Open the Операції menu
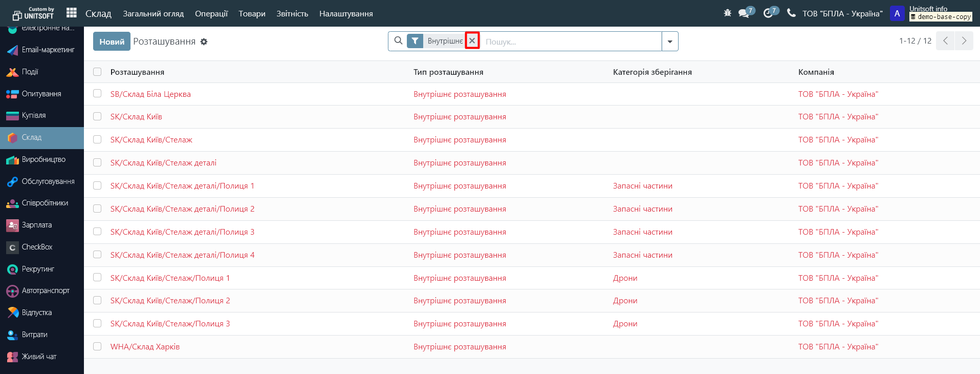This screenshot has width=980, height=374. (211, 14)
